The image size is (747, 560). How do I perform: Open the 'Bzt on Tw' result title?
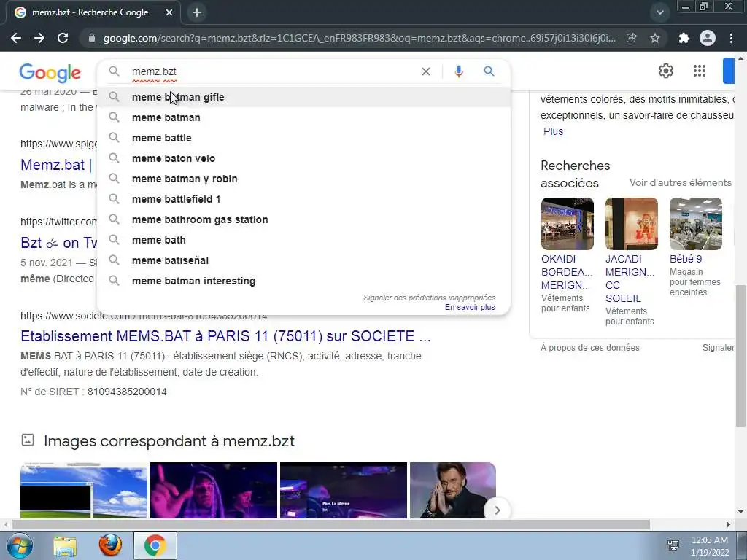(58, 243)
